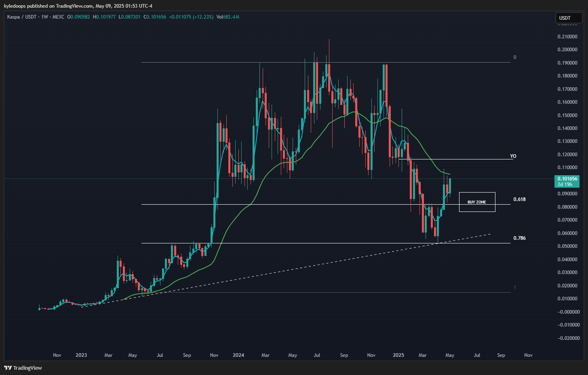588x375 pixels.
Task: Click the low value L0.087201 in header
Action: click(130, 17)
